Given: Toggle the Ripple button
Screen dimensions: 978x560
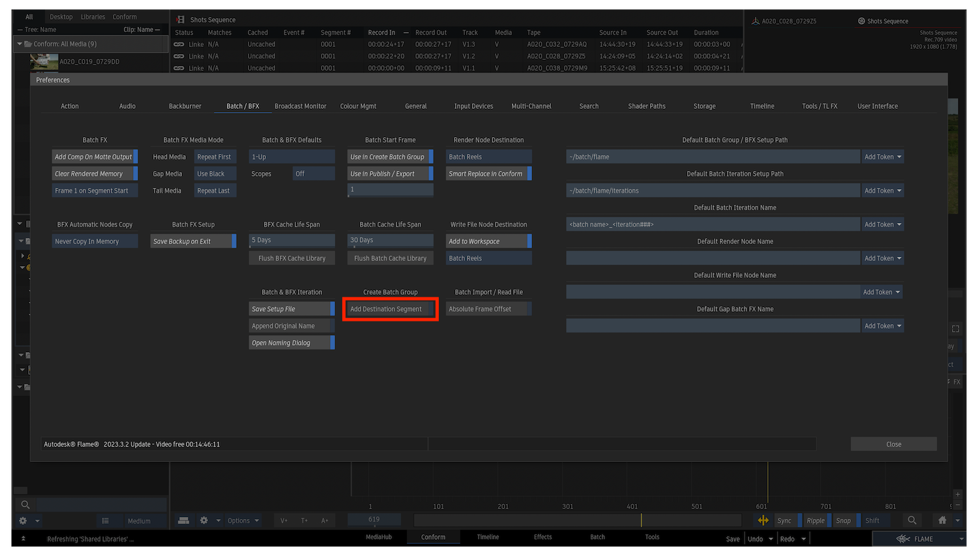Looking at the screenshot, I should [x=817, y=520].
